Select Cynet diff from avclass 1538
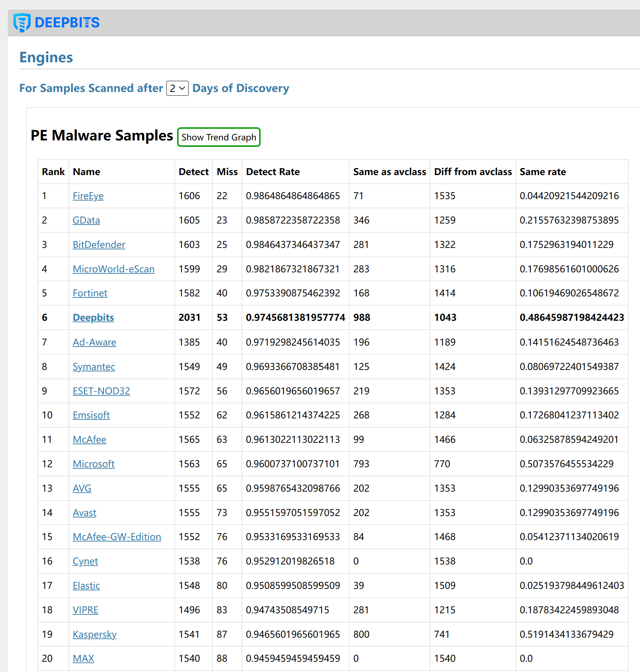 click(445, 561)
